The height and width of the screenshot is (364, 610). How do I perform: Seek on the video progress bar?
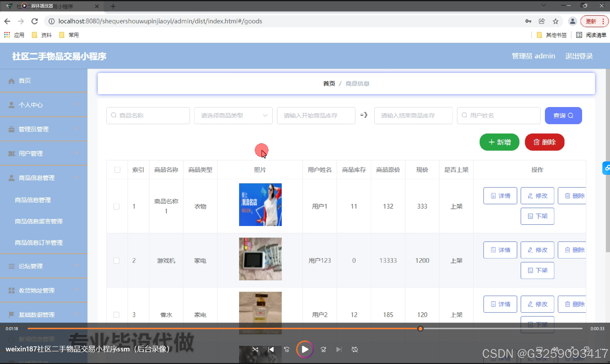[305, 328]
